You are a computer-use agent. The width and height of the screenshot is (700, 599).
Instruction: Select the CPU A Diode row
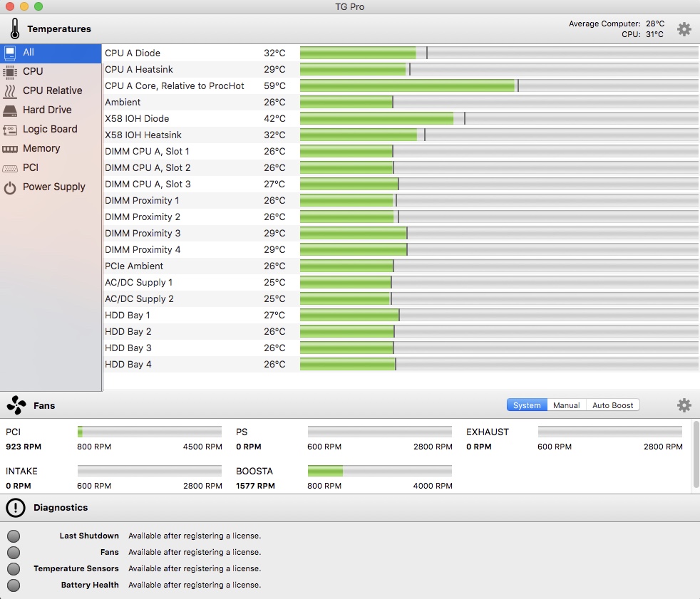[401, 53]
